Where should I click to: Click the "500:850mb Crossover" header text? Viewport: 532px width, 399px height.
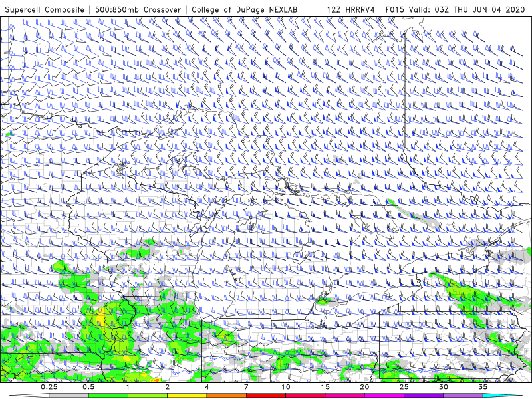point(138,9)
